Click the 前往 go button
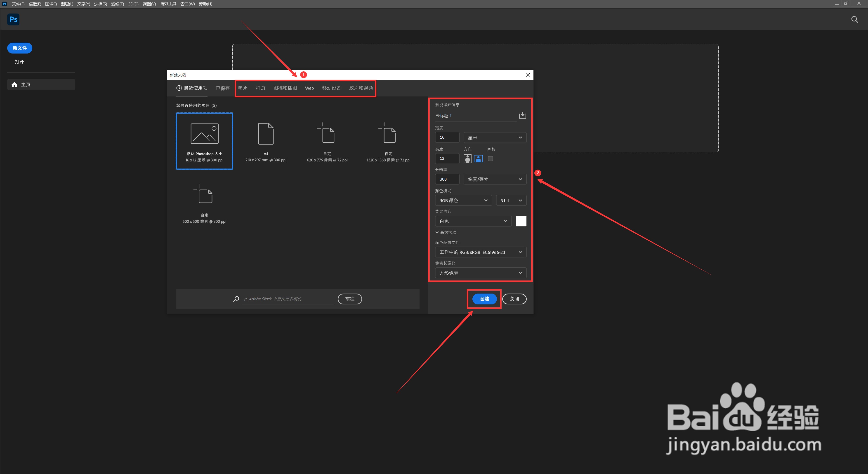 tap(350, 299)
